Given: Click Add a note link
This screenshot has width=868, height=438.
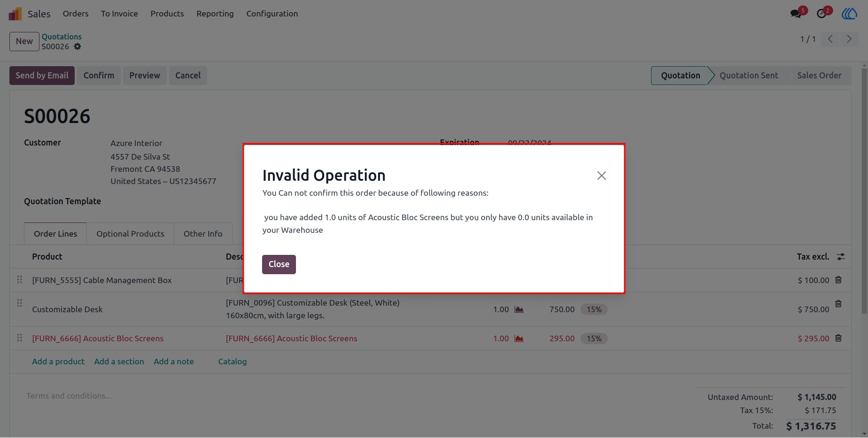Looking at the screenshot, I should pos(174,361).
